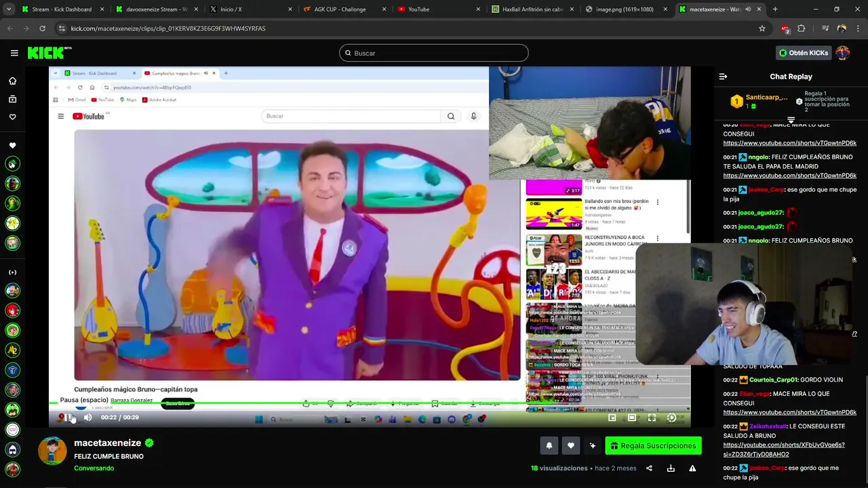Bookmark this page with the star icon
The height and width of the screenshot is (488, 868).
pos(762,28)
